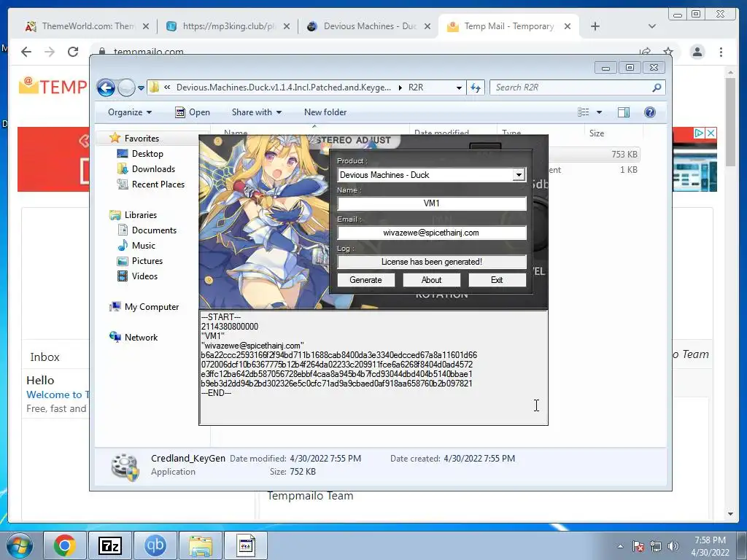The height and width of the screenshot is (560, 747).
Task: Open Chrome tab search dropdown
Action: [652, 27]
